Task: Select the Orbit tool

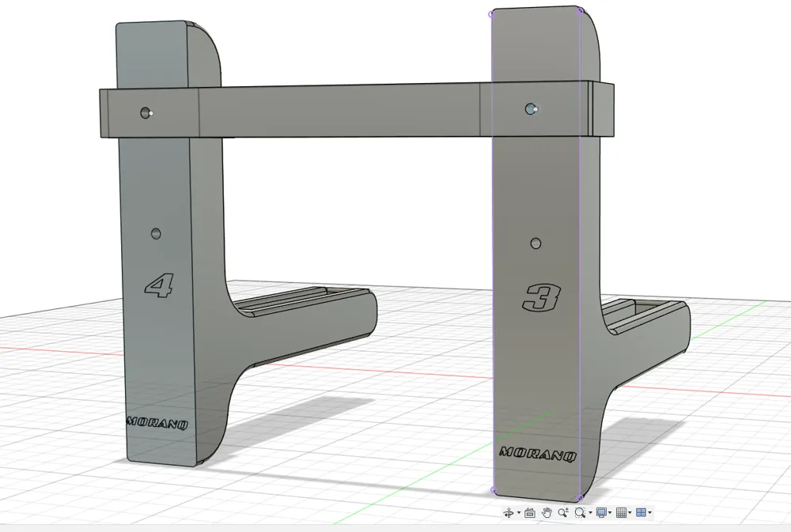Action: point(509,512)
